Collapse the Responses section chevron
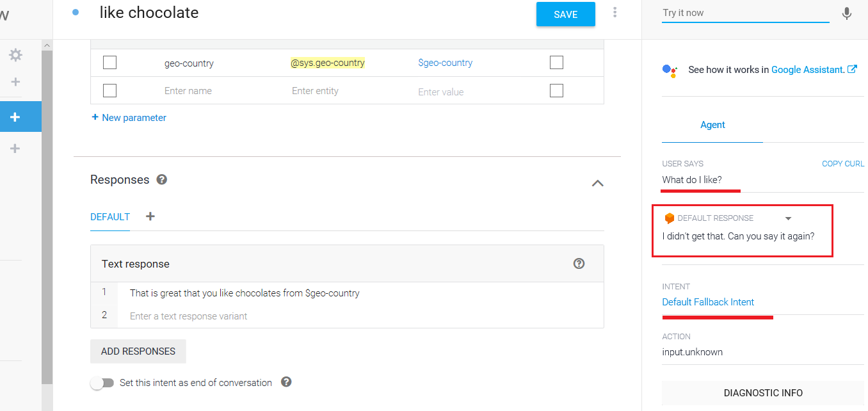This screenshot has height=411, width=868. pyautogui.click(x=597, y=183)
